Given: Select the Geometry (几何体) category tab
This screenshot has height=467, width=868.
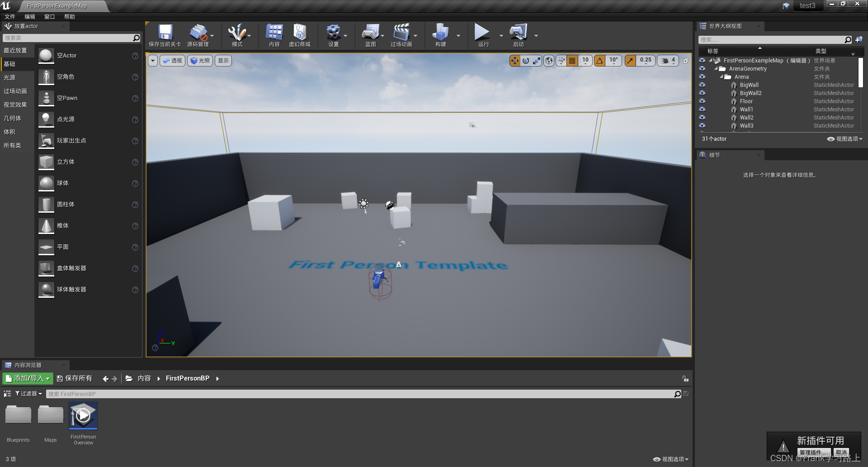Looking at the screenshot, I should (17, 119).
